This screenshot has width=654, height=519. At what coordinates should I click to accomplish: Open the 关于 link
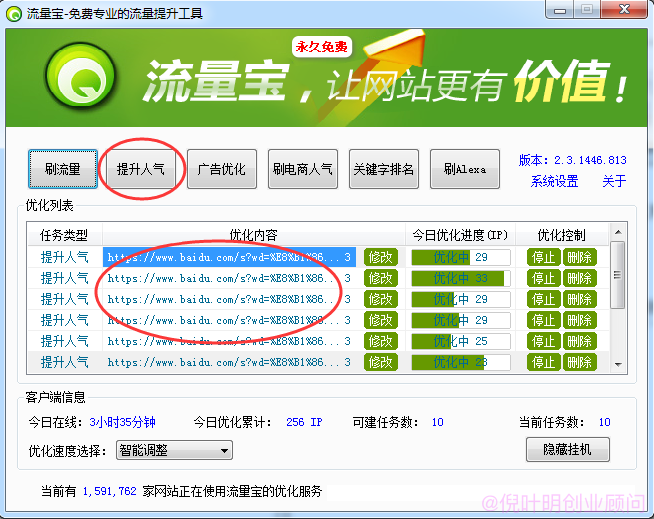(614, 181)
